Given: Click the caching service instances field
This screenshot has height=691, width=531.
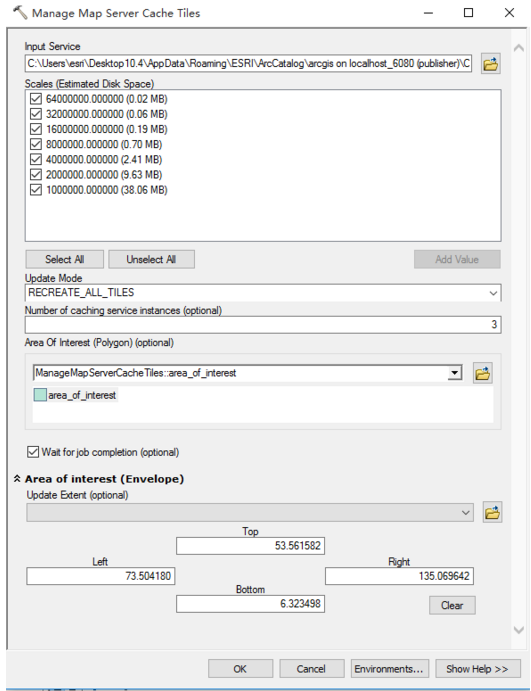Looking at the screenshot, I should coord(263,325).
